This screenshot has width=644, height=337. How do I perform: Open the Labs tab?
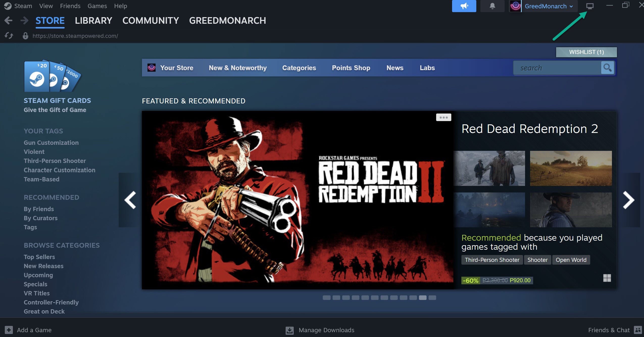click(427, 68)
